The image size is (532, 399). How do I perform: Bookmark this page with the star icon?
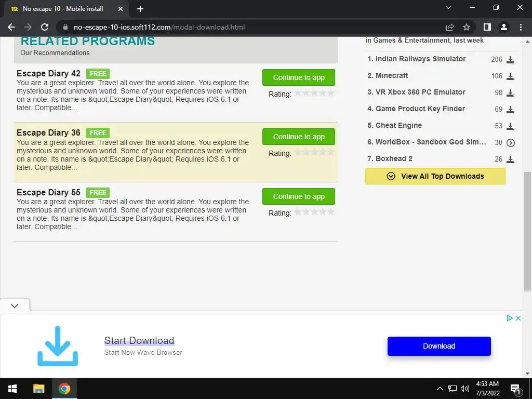467,27
